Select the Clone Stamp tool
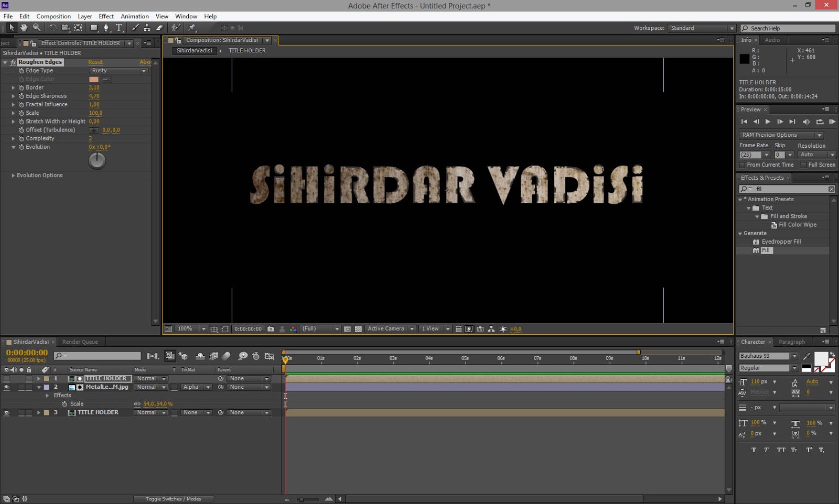Image resolution: width=839 pixels, height=504 pixels. click(x=147, y=28)
